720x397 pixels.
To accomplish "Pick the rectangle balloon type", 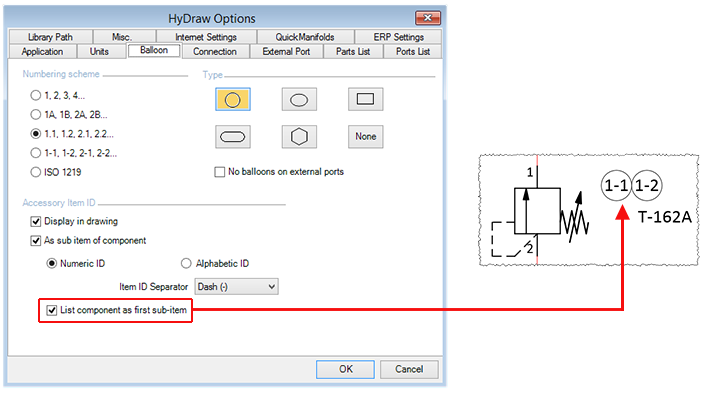I will [366, 100].
